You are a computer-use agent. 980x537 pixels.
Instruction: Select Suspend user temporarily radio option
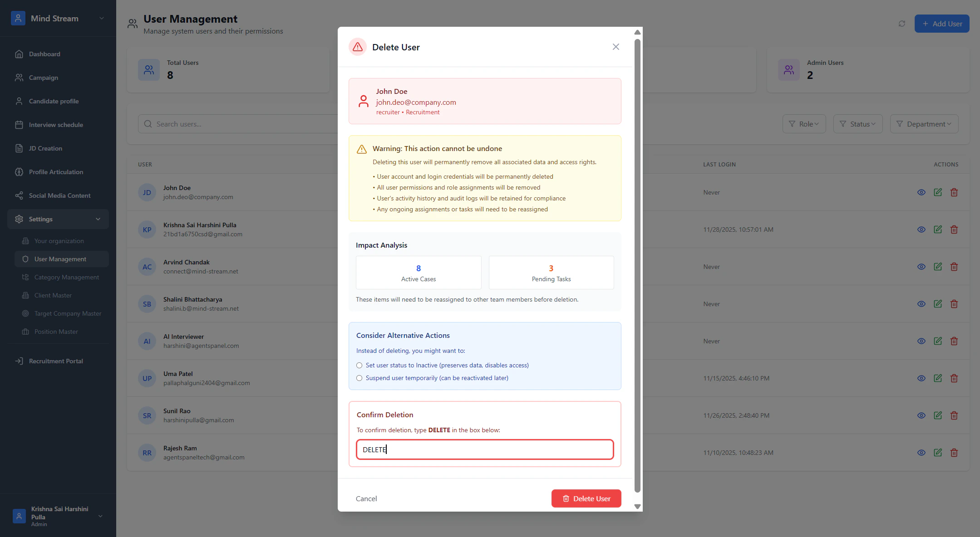click(x=359, y=378)
